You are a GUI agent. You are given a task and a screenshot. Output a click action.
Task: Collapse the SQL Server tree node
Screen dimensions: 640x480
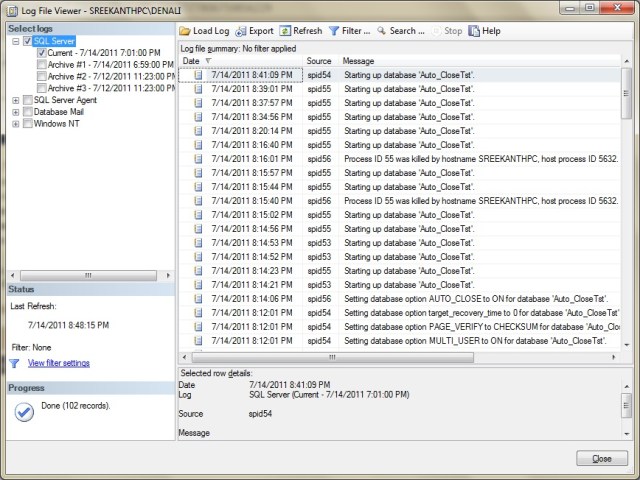coord(15,41)
